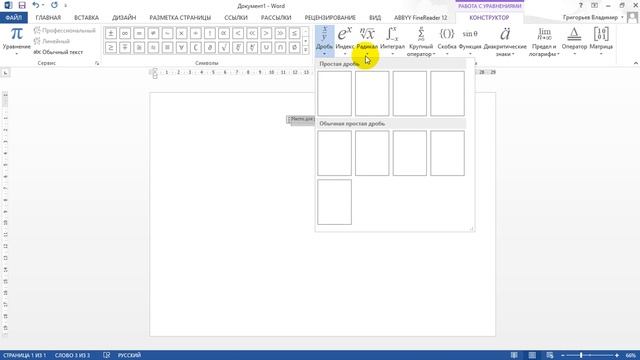Save the document via floppy icon
640x360 pixels.
(22, 5)
